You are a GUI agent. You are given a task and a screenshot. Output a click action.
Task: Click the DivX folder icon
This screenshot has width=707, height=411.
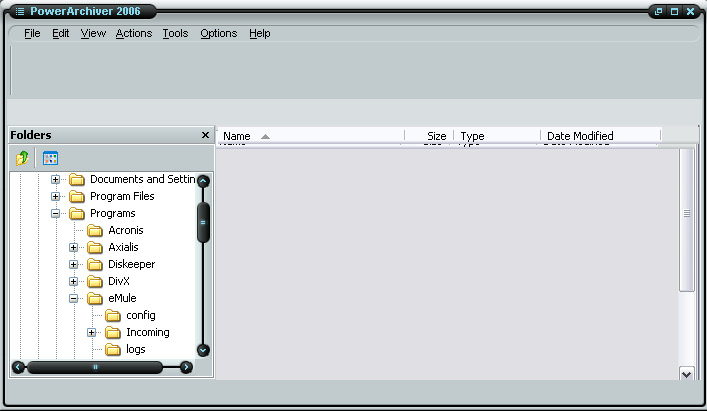[95, 282]
